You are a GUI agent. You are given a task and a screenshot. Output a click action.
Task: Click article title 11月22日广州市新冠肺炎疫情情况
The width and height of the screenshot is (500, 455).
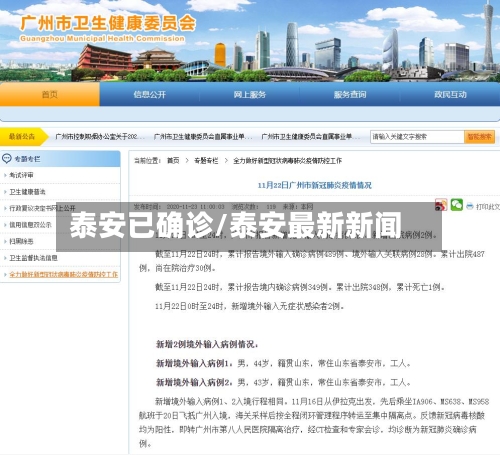coord(315,185)
